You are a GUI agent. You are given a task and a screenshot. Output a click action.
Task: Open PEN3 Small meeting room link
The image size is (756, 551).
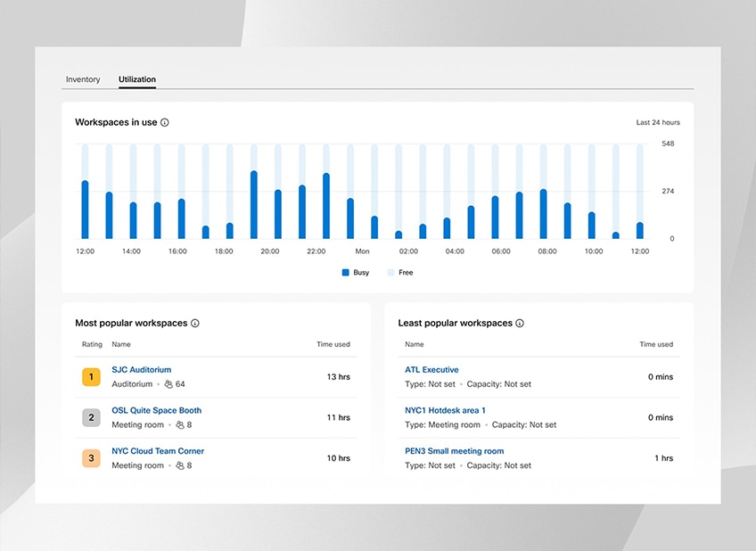[x=454, y=451]
